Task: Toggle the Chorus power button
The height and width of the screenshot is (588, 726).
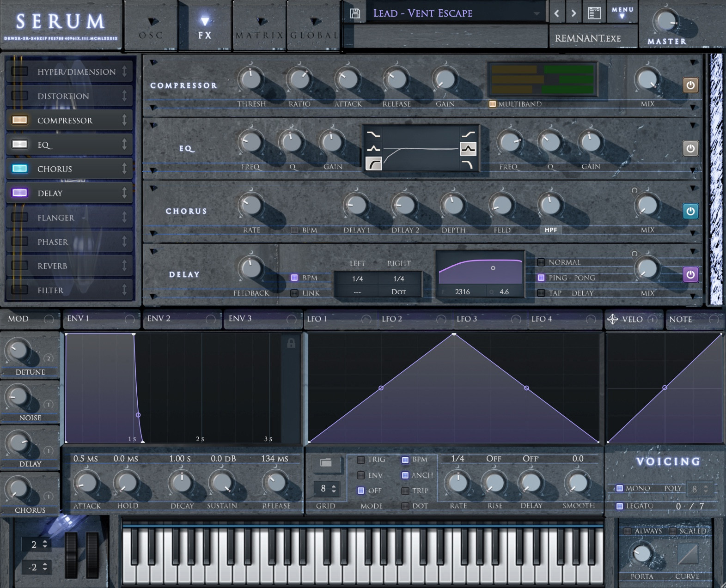Action: point(690,211)
